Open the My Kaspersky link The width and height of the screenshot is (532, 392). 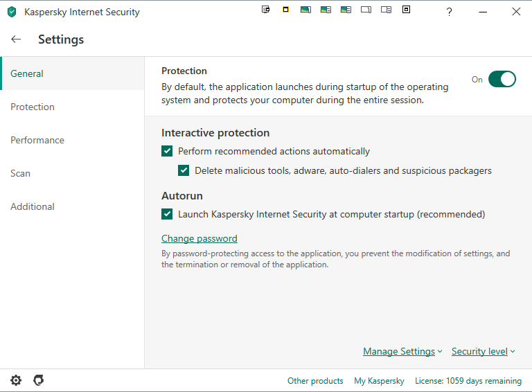pyautogui.click(x=379, y=381)
